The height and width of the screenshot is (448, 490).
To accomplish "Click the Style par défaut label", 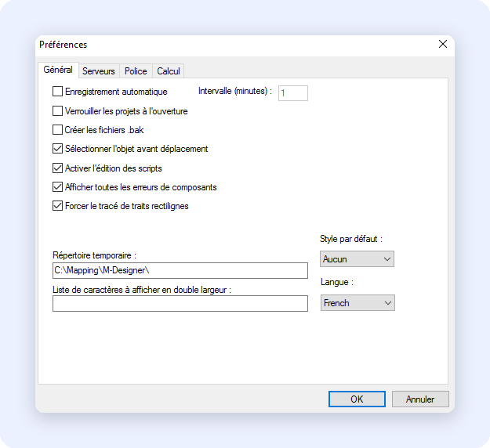I will coord(351,239).
